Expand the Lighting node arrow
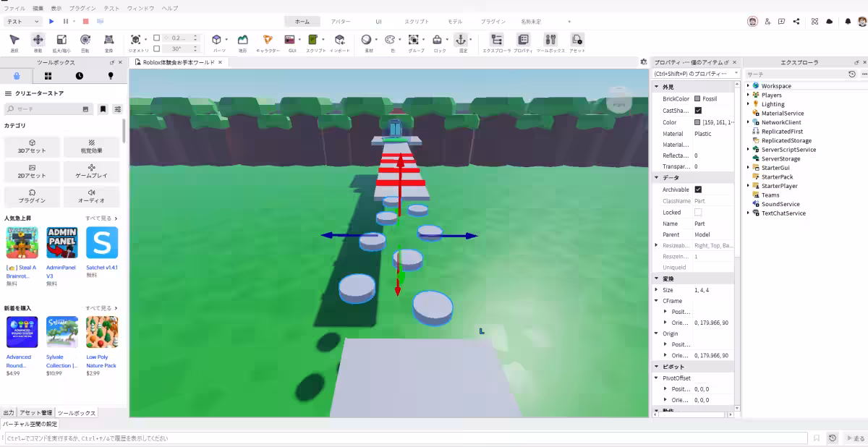Viewport: 868px width, 447px height. pos(749,104)
